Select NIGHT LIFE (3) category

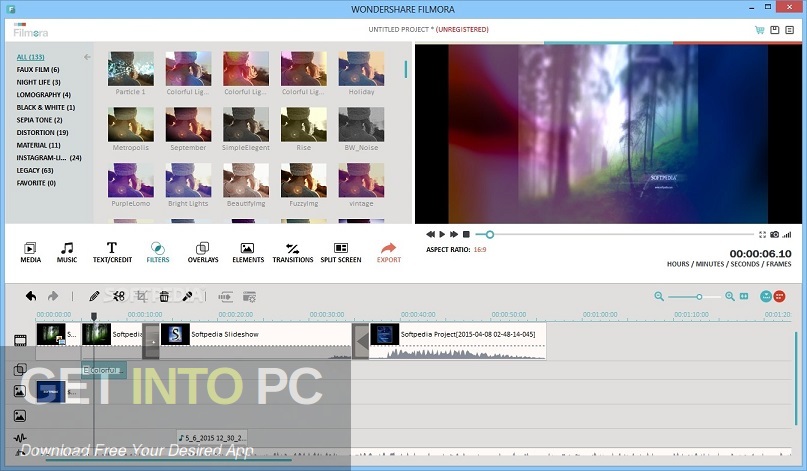pyautogui.click(x=38, y=82)
